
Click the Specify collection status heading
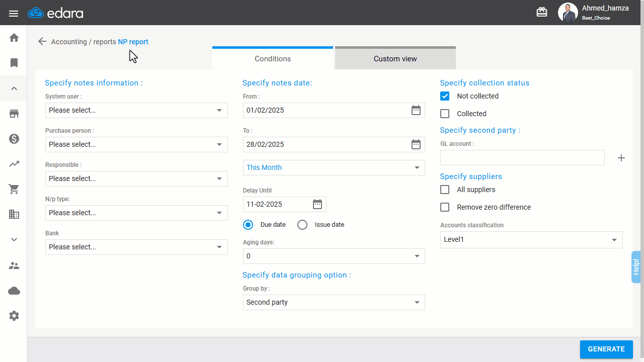(x=485, y=83)
